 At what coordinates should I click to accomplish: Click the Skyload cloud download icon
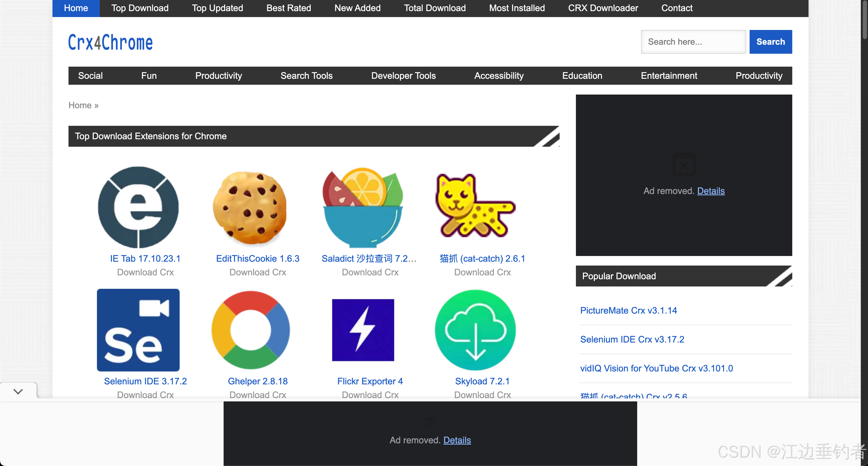pyautogui.click(x=475, y=330)
